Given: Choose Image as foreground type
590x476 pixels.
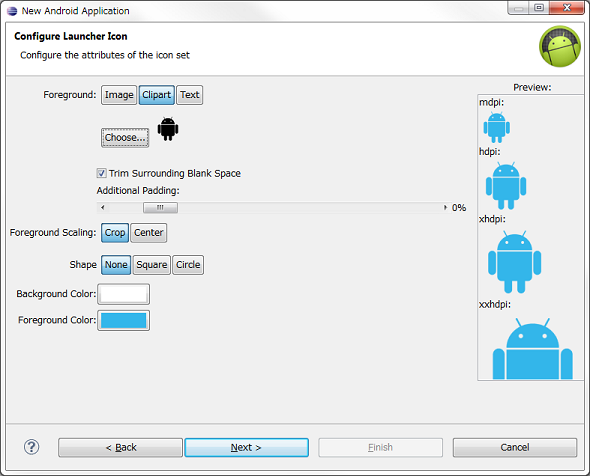Looking at the screenshot, I should point(119,95).
